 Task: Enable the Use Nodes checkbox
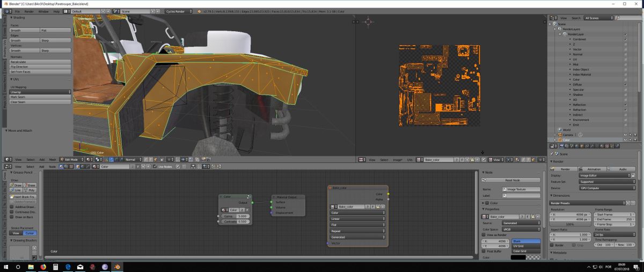[155, 167]
